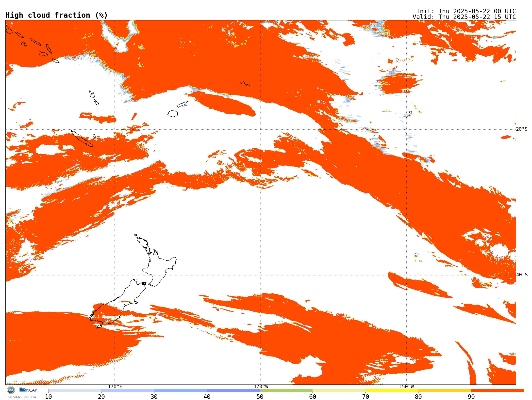This screenshot has width=532, height=400.
Task: Click the 70–80 yellow colorbar segment
Action: coord(392,391)
